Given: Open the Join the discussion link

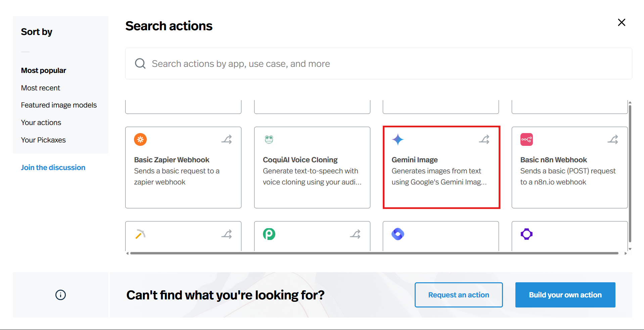Looking at the screenshot, I should point(53,168).
